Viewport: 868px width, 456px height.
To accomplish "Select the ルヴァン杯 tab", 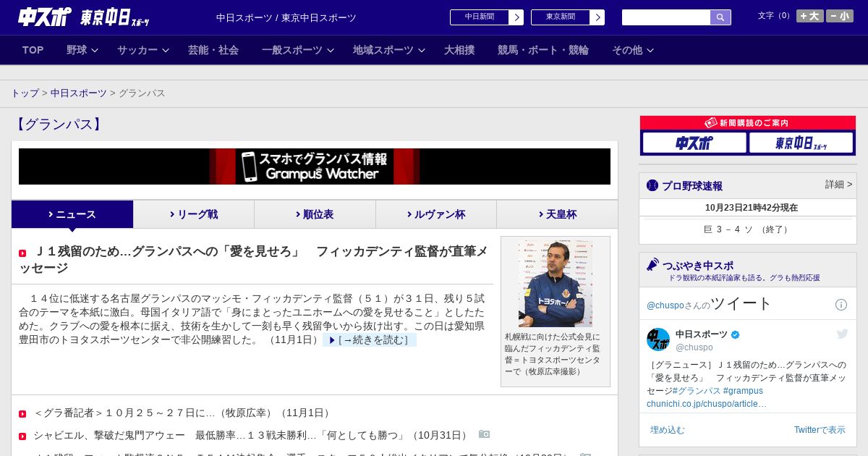I will click(x=436, y=214).
